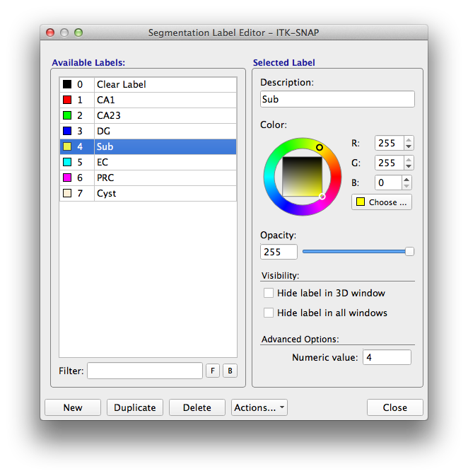The image size is (468, 476).
Task: Click the blue swatch of DG
Action: pos(67,131)
